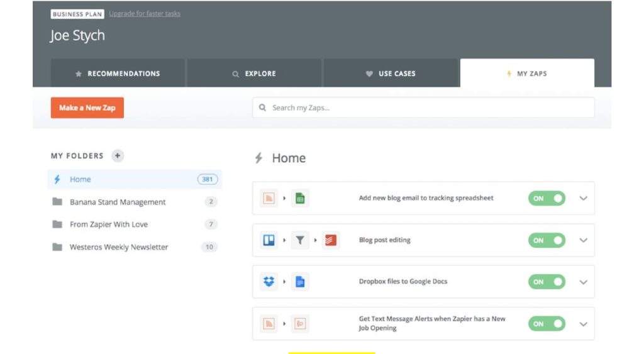Screen dimensions: 644x354
Task: Expand the Dropbox files to Google Docs chevron
Action: point(583,282)
